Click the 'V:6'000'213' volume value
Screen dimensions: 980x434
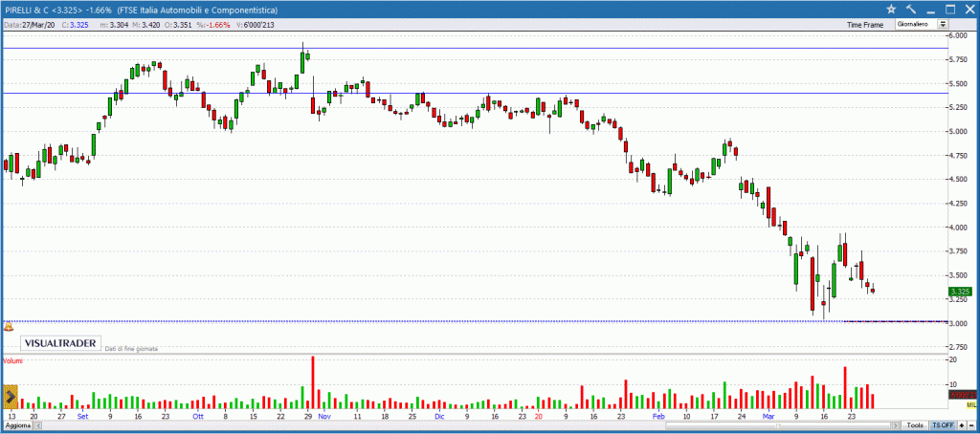[254, 25]
